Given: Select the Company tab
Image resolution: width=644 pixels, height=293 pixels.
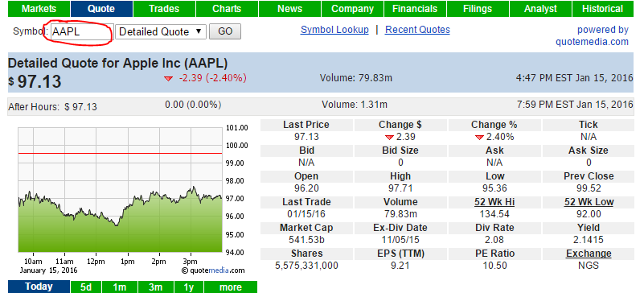Looking at the screenshot, I should click(352, 9).
